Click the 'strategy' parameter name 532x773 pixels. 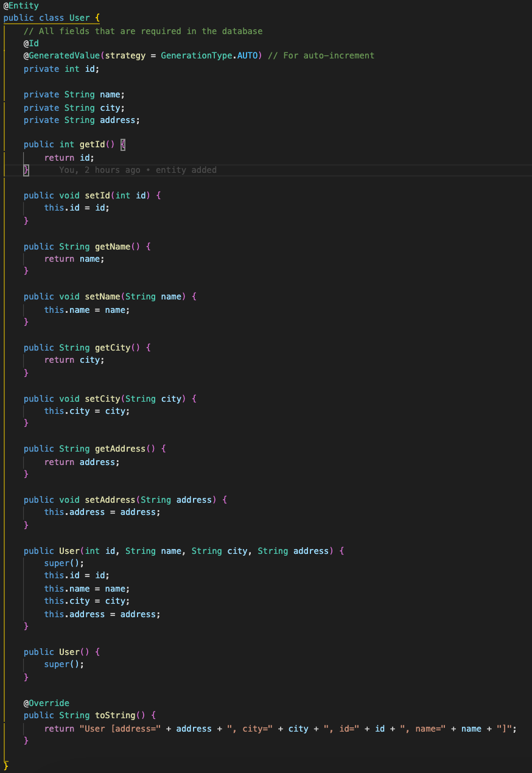click(x=125, y=55)
